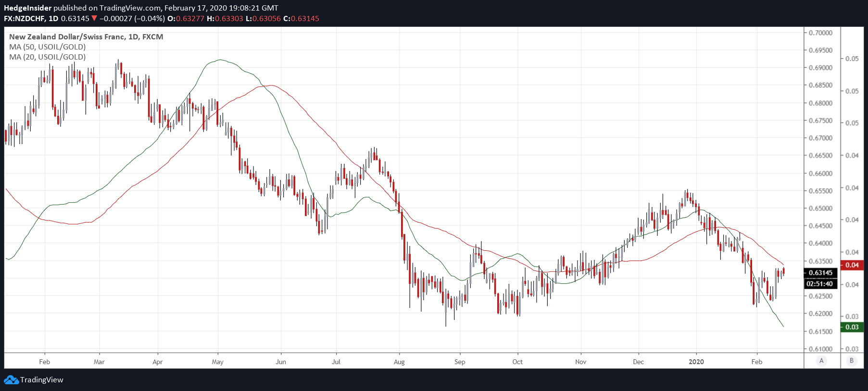Click the red down-arrow price change indicator
Screen dimensions: 868x391
click(x=94, y=19)
